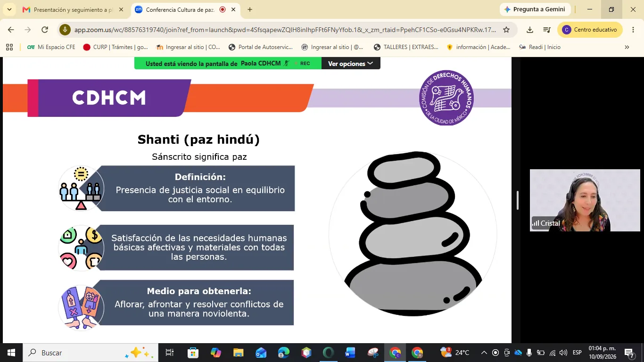The image size is (644, 362).
Task: Show more bookmarks with the chevron
Action: pos(627,47)
